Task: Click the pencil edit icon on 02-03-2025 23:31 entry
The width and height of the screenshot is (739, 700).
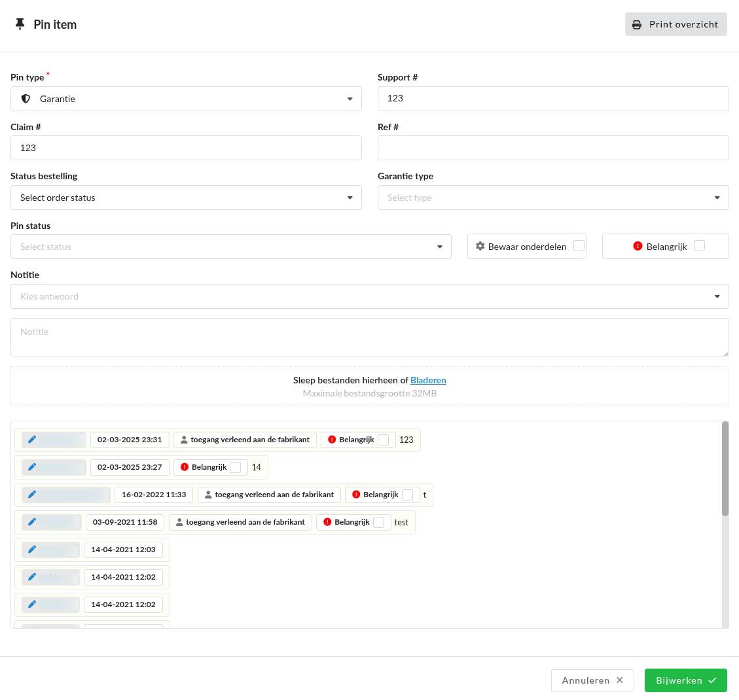Action: (x=32, y=440)
